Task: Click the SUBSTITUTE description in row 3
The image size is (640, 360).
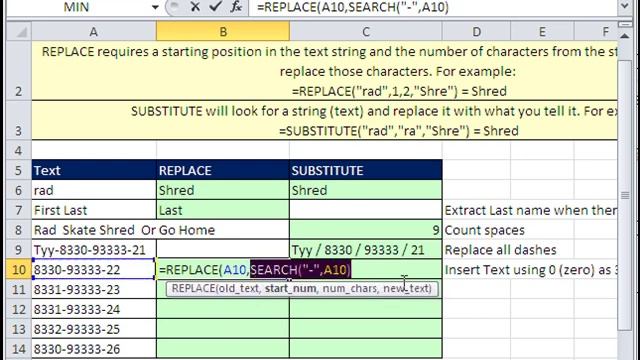Action: 324,120
